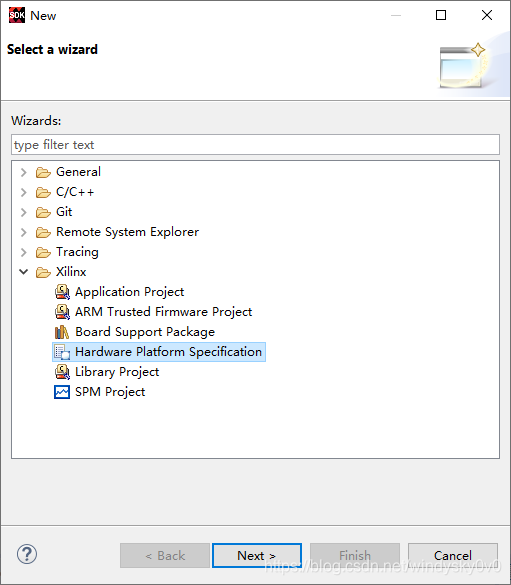Cancel the New wizard dialog
The image size is (511, 585).
(x=452, y=556)
